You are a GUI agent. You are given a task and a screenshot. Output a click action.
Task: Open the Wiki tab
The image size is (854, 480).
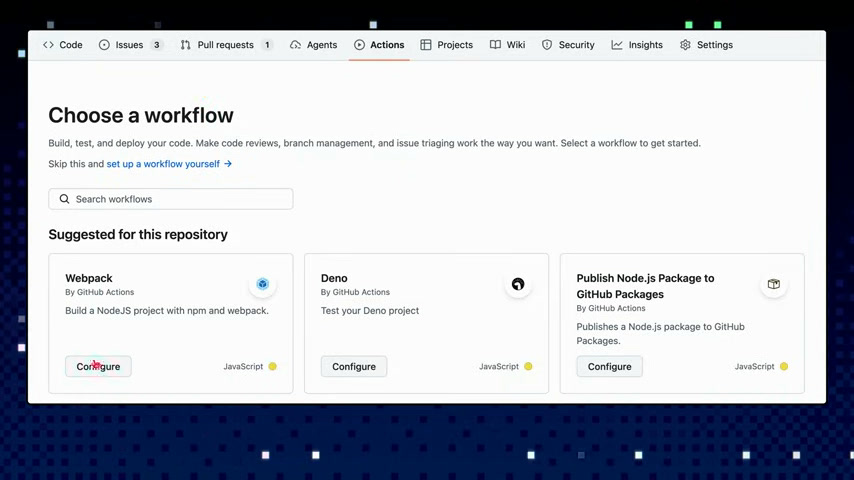508,45
